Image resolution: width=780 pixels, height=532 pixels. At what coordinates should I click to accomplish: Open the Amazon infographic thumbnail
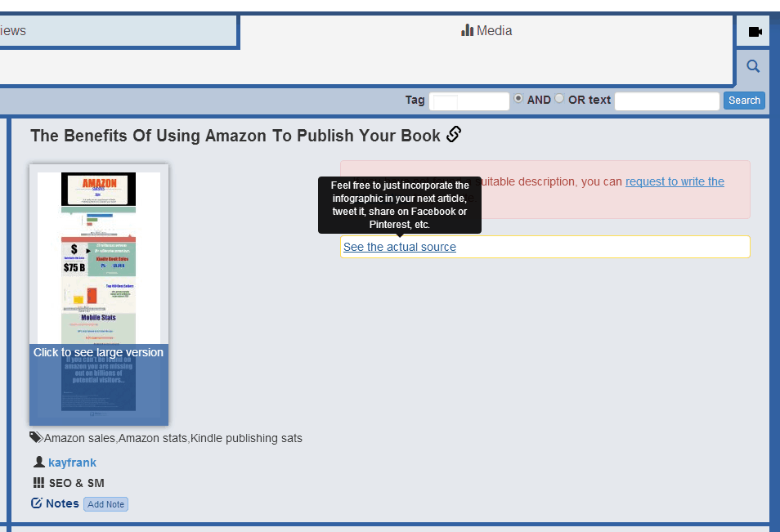point(99,294)
